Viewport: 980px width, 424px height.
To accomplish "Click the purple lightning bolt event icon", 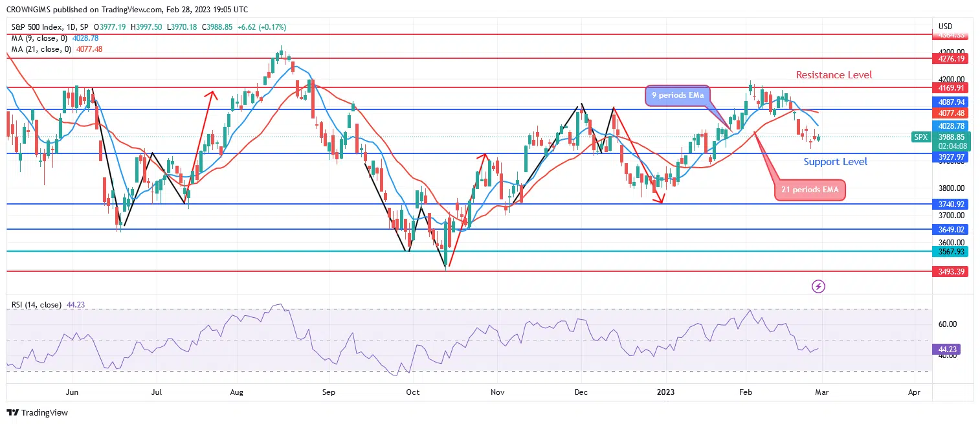I will coord(818,285).
